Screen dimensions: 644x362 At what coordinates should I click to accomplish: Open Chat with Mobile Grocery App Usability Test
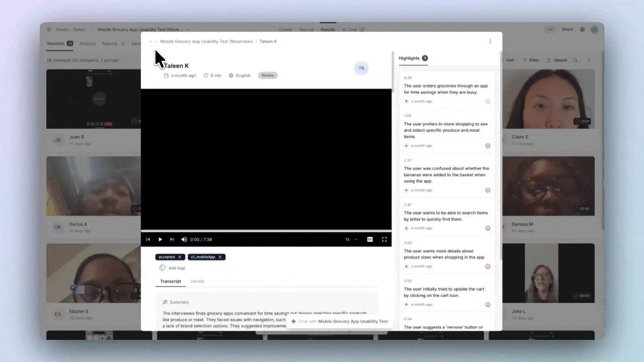coord(340,321)
